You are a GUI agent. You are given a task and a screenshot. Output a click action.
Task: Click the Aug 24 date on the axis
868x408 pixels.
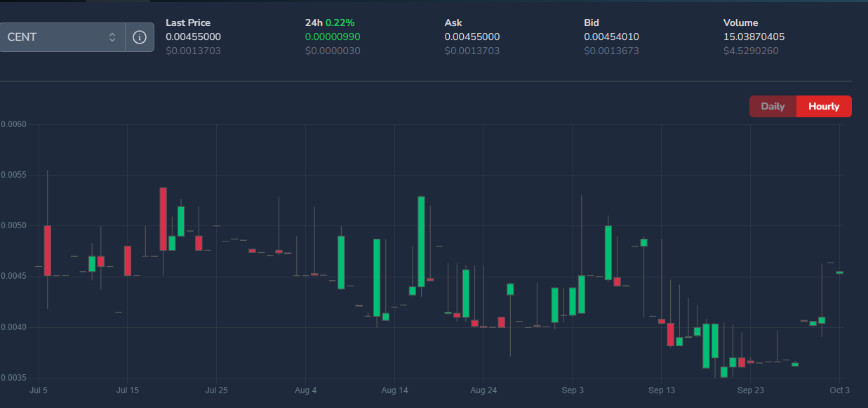pos(483,390)
